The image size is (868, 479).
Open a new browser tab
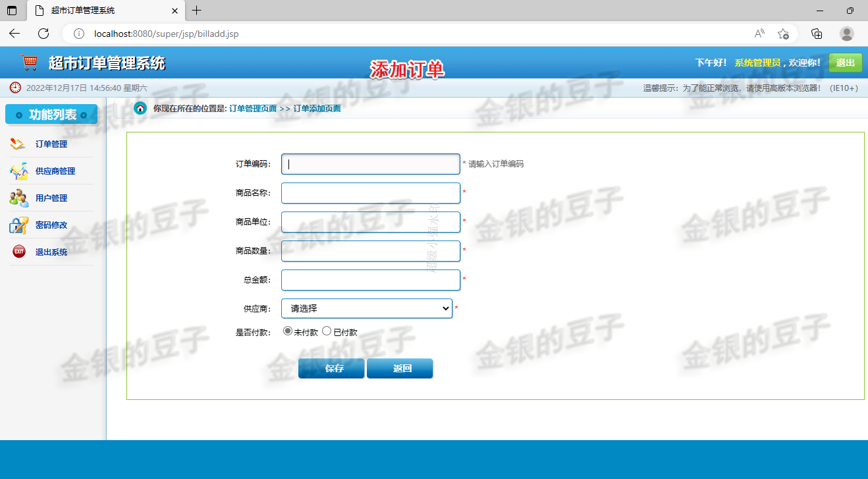[x=197, y=10]
